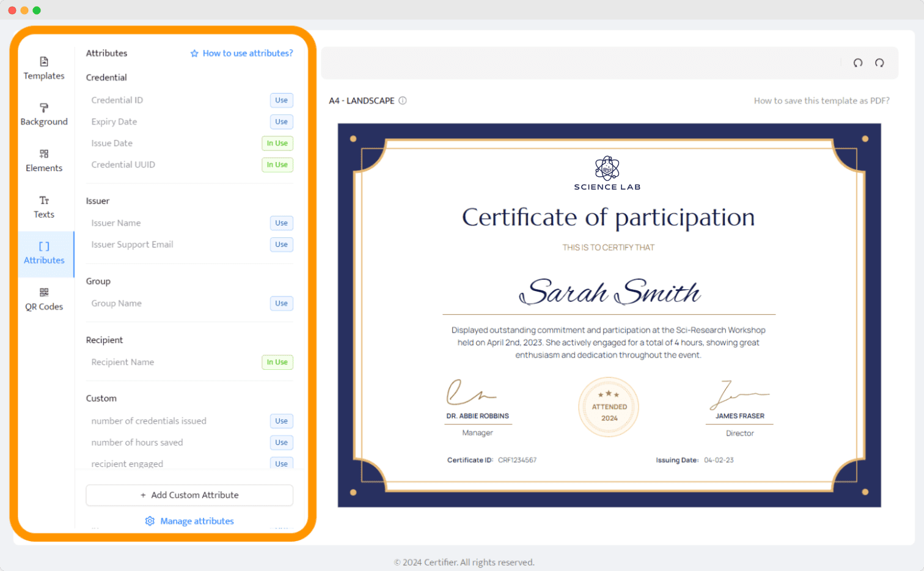Open the Templates panel
Image resolution: width=924 pixels, height=571 pixels.
[x=43, y=67]
